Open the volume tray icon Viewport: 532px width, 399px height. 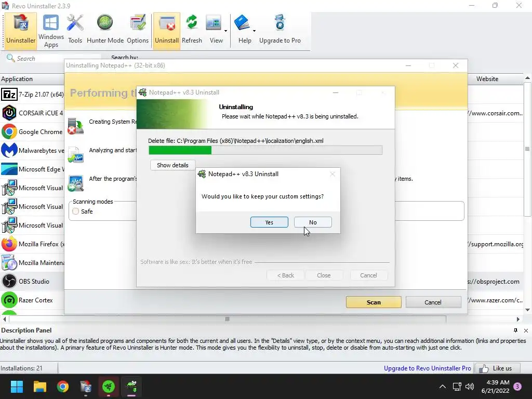pyautogui.click(x=470, y=386)
